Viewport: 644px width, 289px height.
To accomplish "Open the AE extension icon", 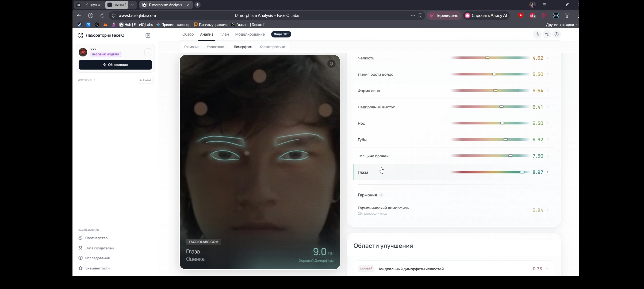I will [x=532, y=16].
